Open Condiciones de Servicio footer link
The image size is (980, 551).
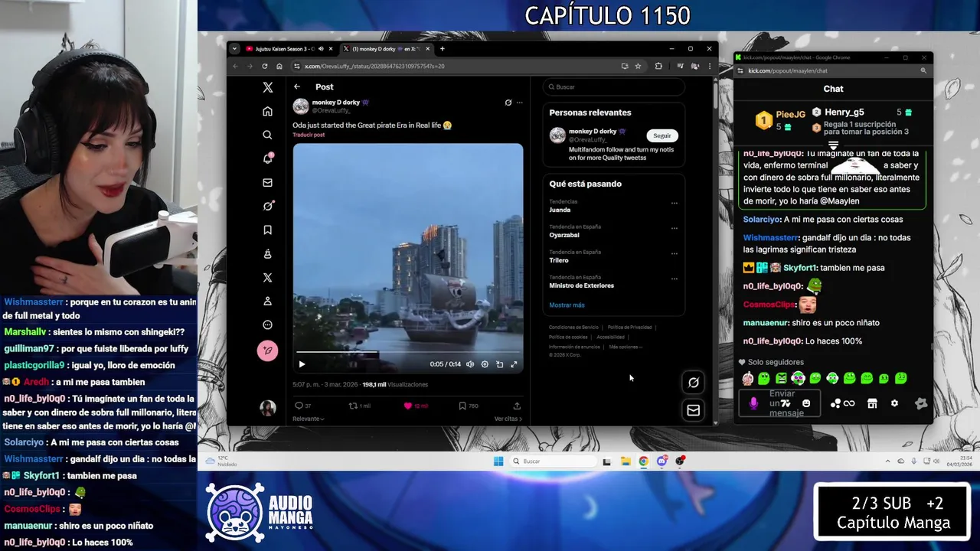pos(573,328)
